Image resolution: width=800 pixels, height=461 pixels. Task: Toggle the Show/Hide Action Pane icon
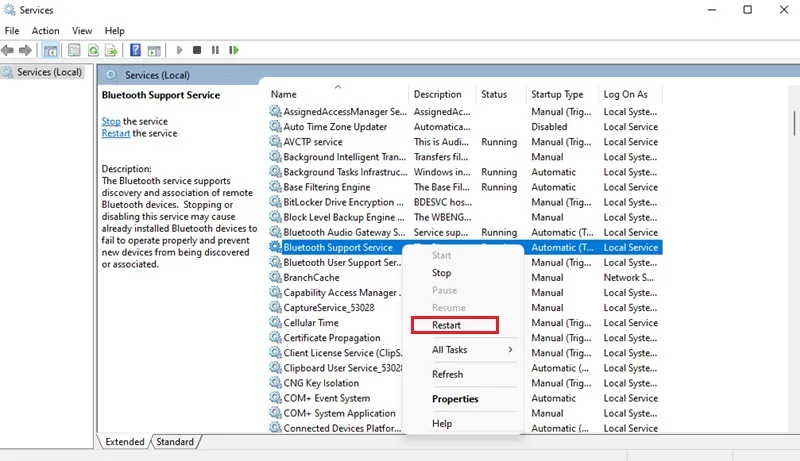(154, 50)
